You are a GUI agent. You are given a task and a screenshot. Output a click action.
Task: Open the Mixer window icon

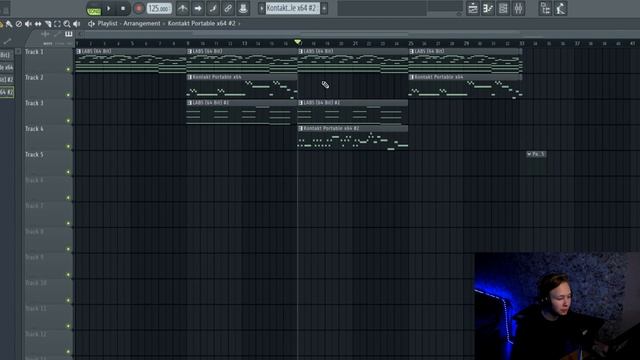tap(518, 8)
